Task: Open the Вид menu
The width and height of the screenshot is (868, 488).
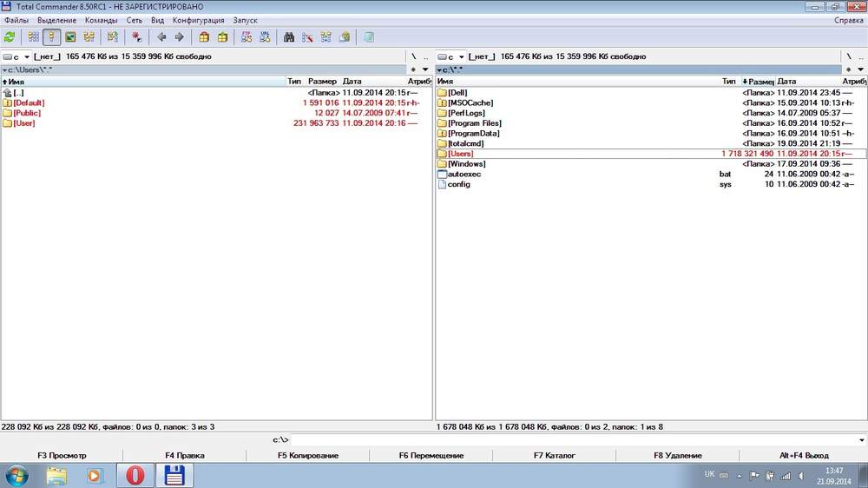Action: click(x=157, y=20)
